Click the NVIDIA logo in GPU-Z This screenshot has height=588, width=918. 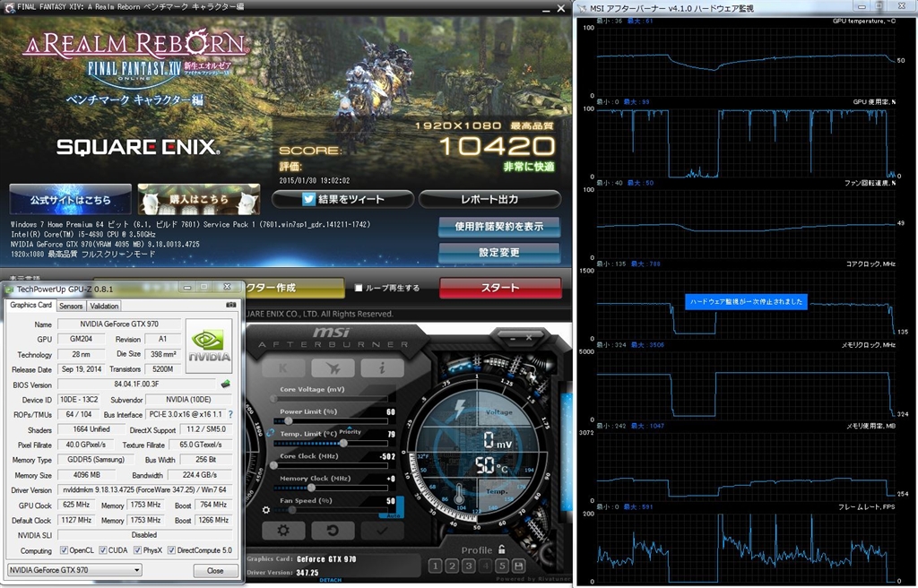(209, 345)
